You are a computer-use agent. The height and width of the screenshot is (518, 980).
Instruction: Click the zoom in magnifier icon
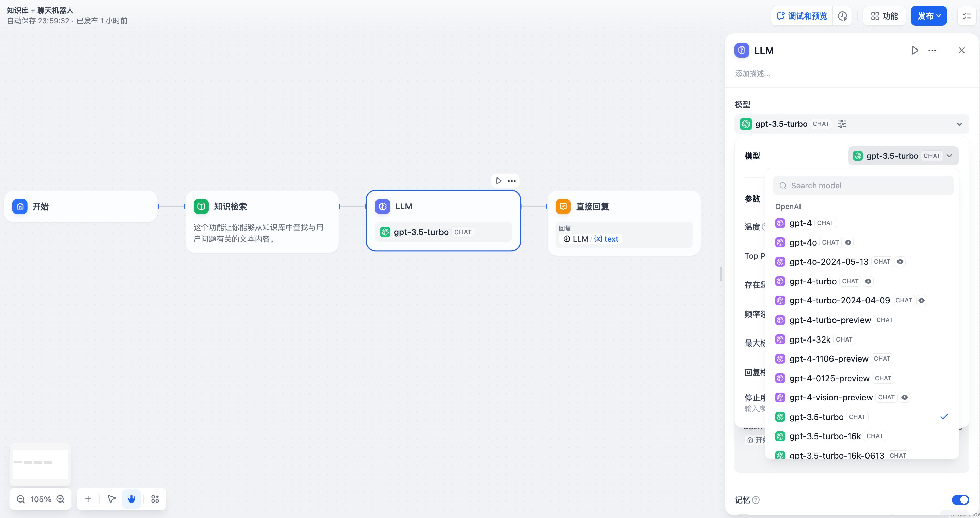coord(61,499)
